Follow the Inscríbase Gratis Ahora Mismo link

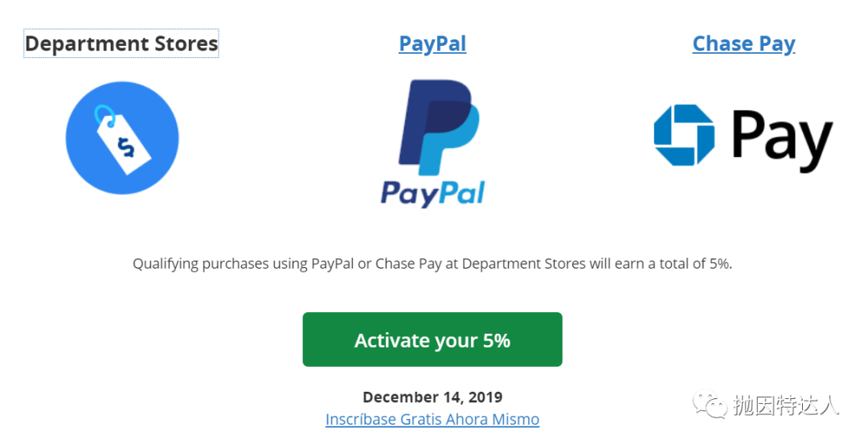click(432, 419)
